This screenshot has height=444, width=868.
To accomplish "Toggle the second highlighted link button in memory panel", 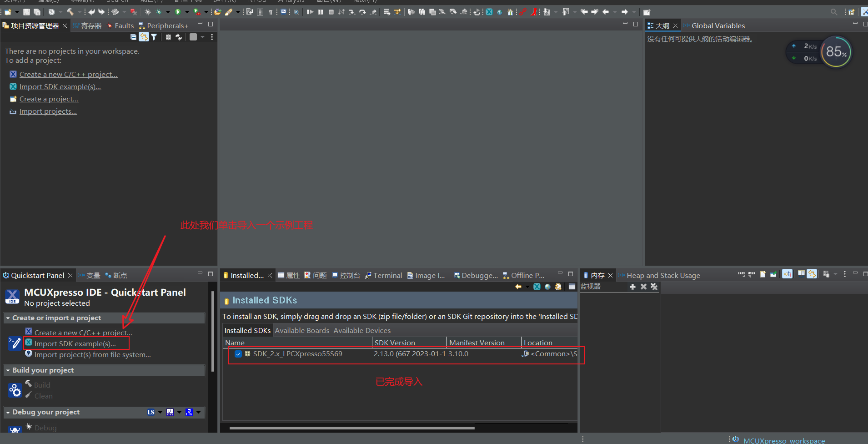I will (x=812, y=274).
